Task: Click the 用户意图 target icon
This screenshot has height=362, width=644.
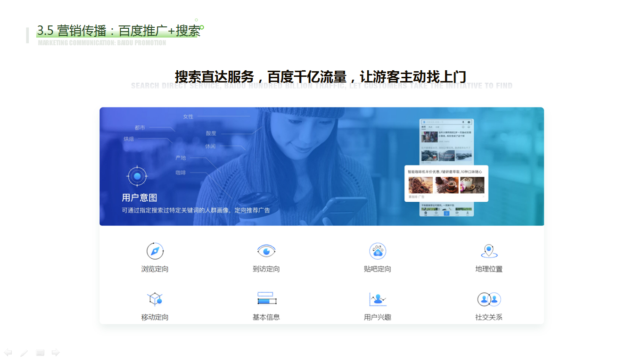Action: [x=137, y=176]
